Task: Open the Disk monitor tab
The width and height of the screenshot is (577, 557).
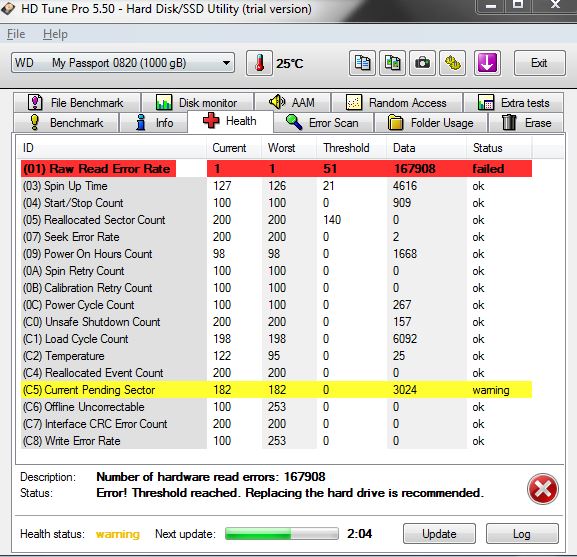Action: [197, 103]
